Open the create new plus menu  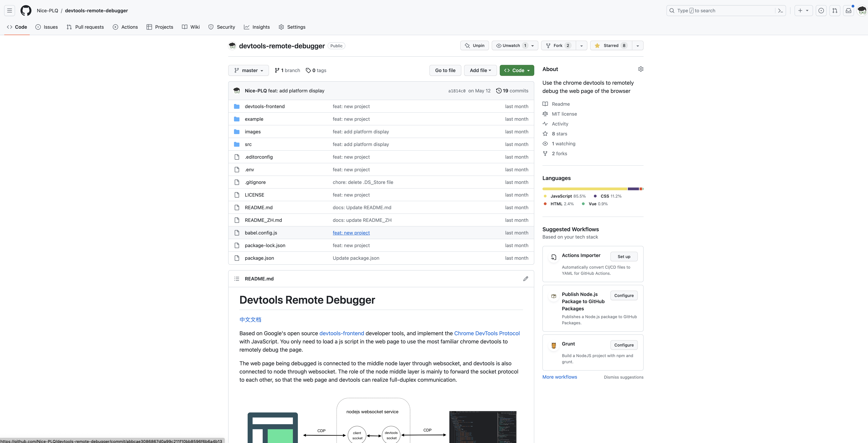point(803,10)
